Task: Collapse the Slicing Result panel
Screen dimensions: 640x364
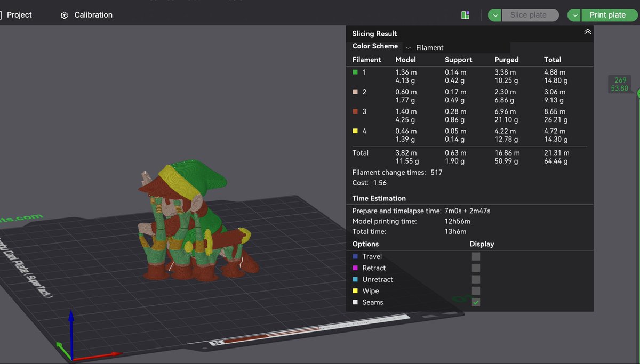Action: tap(587, 33)
